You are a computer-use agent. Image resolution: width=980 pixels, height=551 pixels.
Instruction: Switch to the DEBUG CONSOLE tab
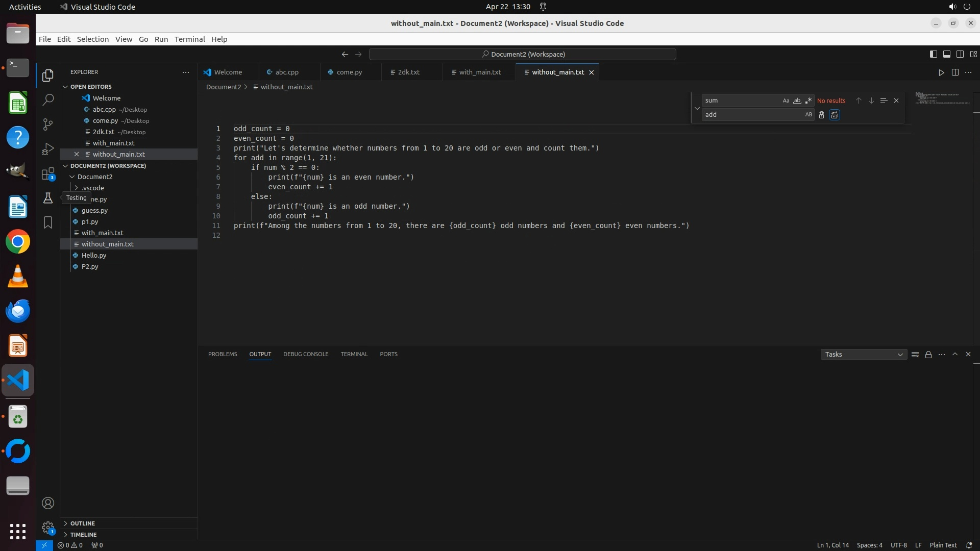(306, 354)
